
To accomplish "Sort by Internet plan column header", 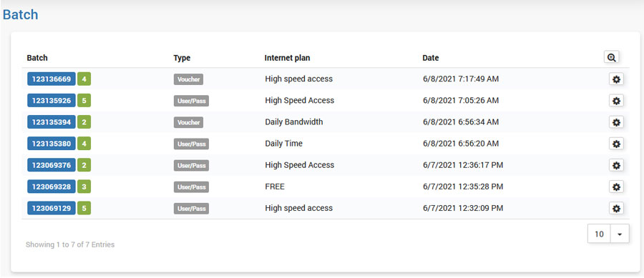I will [x=287, y=58].
